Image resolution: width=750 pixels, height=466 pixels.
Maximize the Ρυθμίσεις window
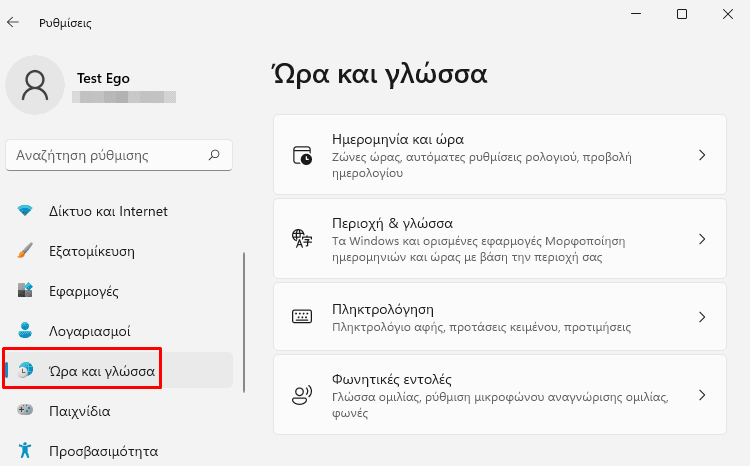[x=682, y=14]
